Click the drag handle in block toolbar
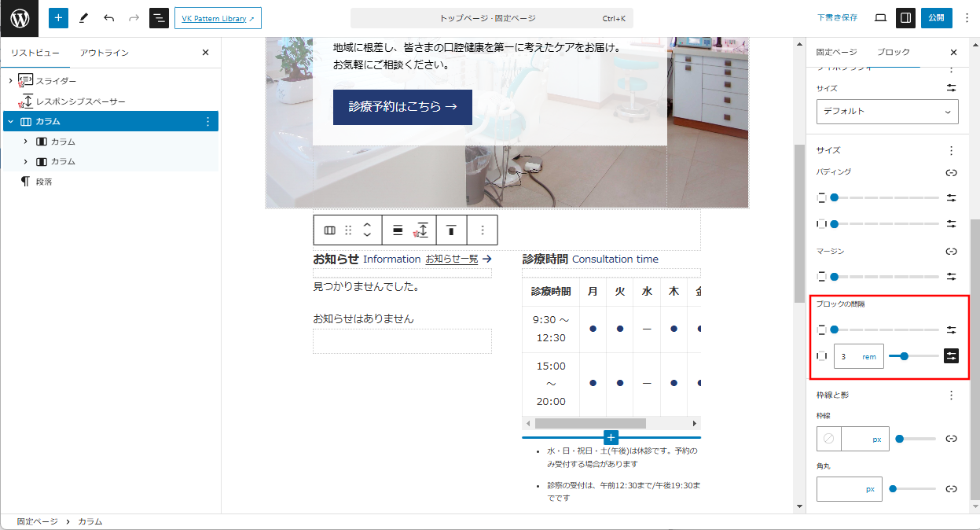980x530 pixels. (x=348, y=230)
